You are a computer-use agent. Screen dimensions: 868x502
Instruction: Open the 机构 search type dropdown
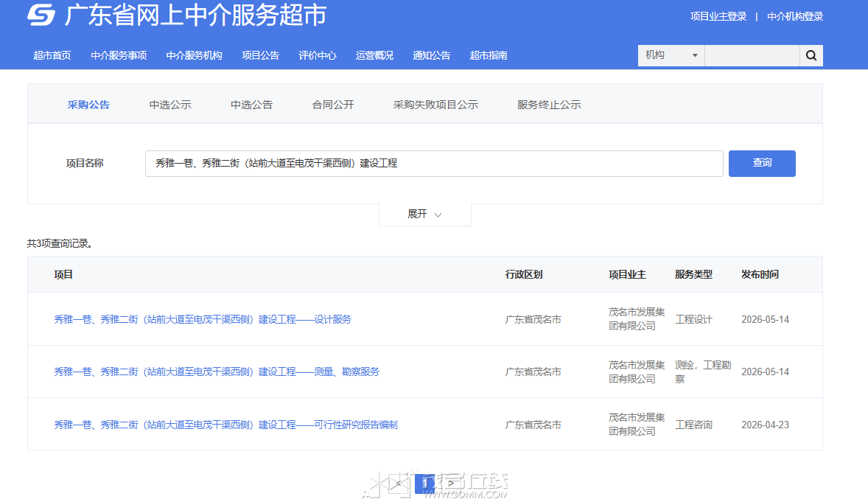point(671,55)
